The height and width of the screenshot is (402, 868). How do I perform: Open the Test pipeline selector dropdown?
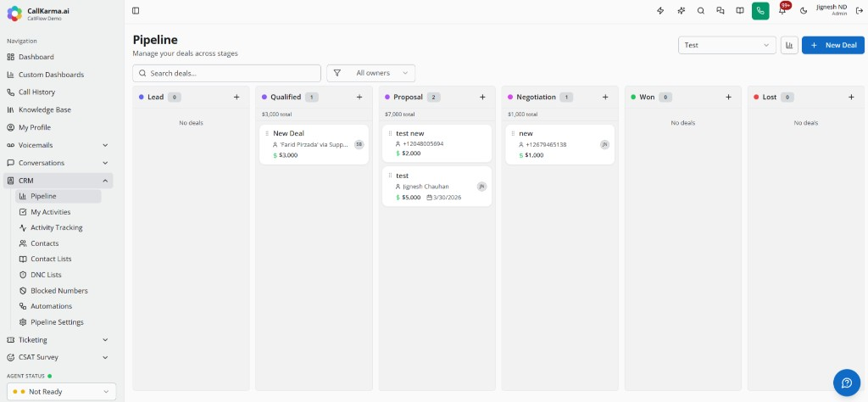click(x=726, y=45)
